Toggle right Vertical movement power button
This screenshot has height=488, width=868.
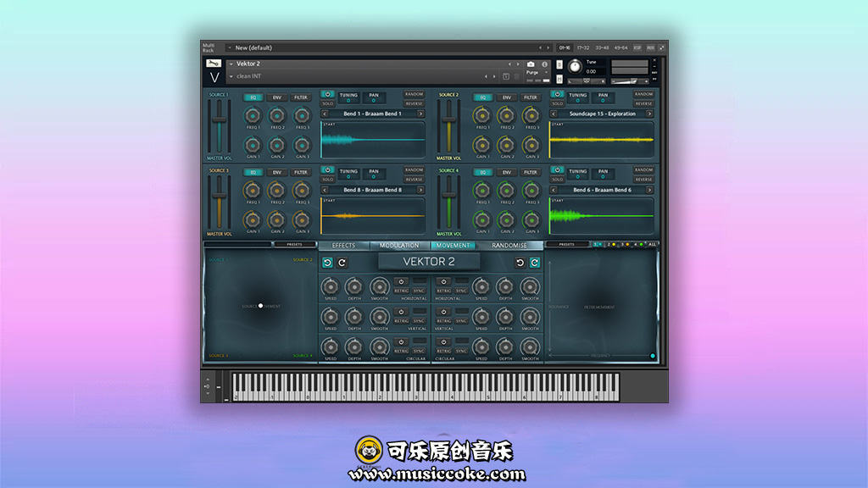tap(443, 312)
